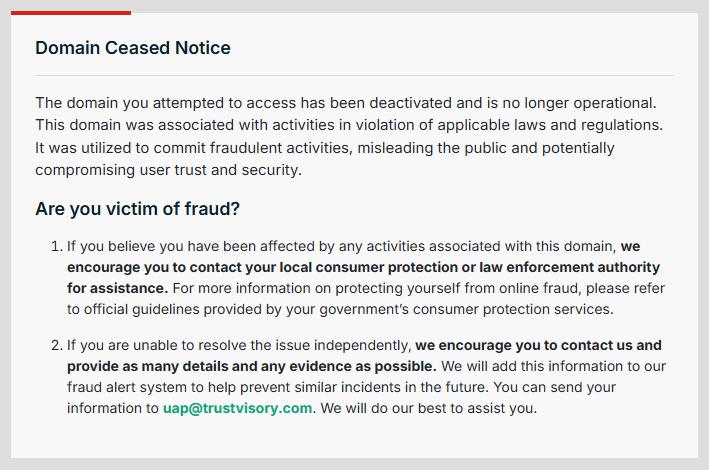This screenshot has width=709, height=470.
Task: Click the sentence "We will do our best to assist you."
Action: click(427, 408)
